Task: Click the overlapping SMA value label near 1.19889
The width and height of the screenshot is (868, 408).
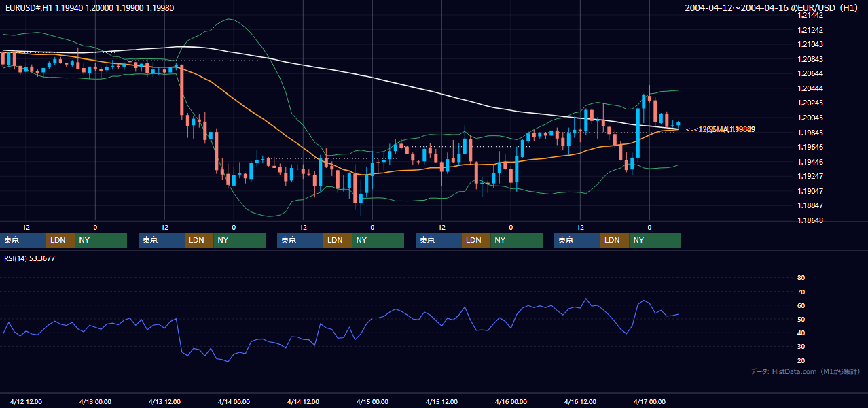Action: coord(721,129)
